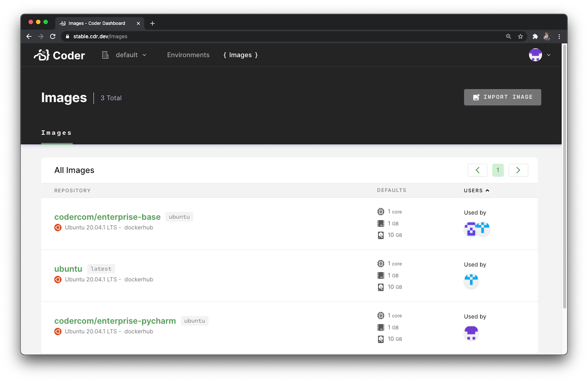Open the ubuntu image link
The image size is (588, 382).
[68, 269]
